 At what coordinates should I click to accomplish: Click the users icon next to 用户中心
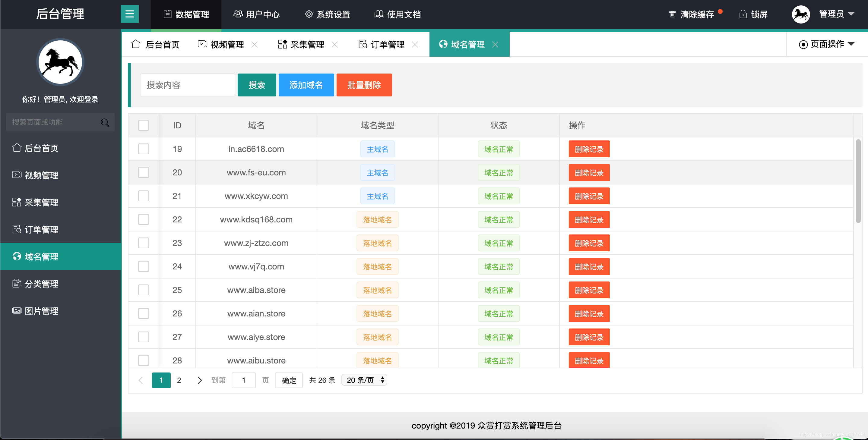click(x=238, y=14)
